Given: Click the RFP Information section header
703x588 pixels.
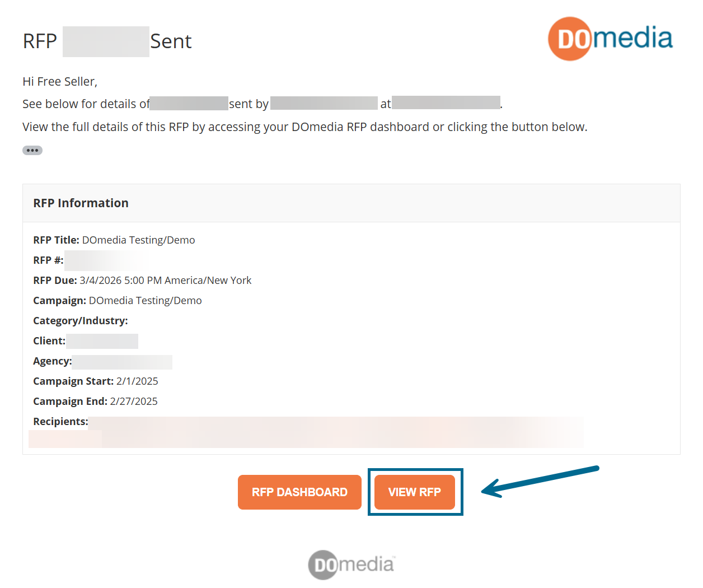Looking at the screenshot, I should tap(81, 203).
